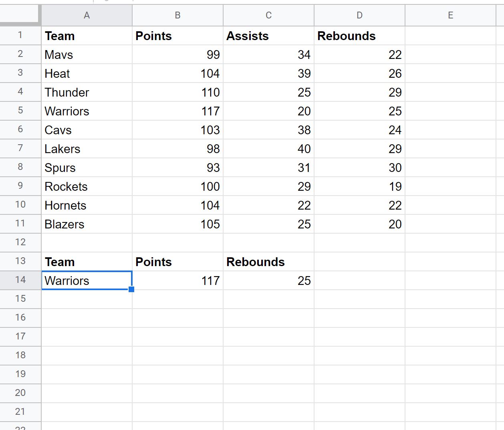504x430 pixels.
Task: Select column D header
Action: tap(359, 15)
